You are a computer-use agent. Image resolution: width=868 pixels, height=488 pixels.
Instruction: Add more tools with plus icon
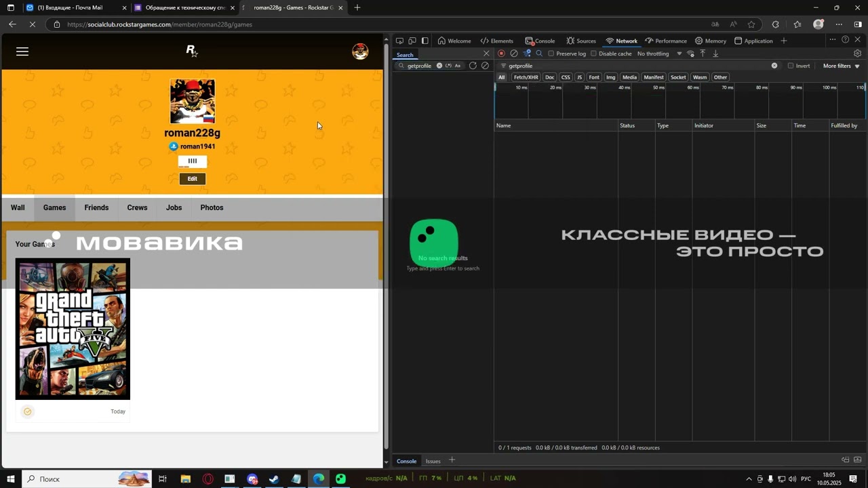coord(784,41)
